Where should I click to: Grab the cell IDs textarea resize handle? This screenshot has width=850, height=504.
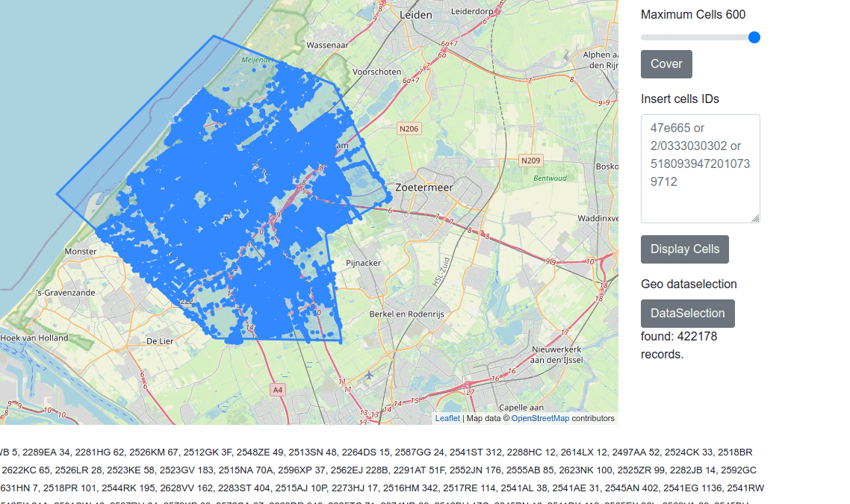pyautogui.click(x=755, y=218)
